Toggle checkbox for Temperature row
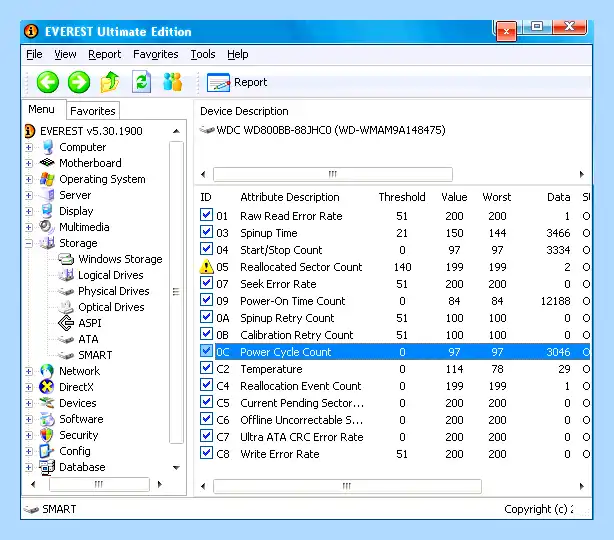The image size is (614, 540). pos(206,368)
